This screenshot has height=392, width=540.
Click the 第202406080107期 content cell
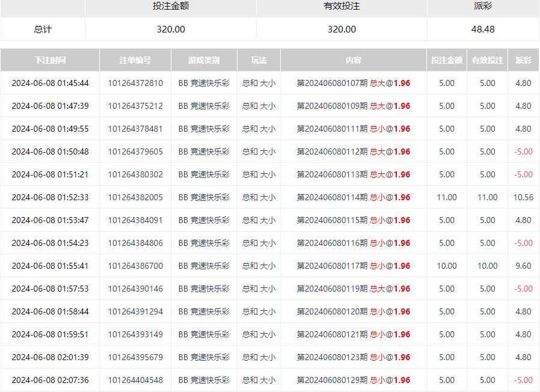tap(354, 83)
